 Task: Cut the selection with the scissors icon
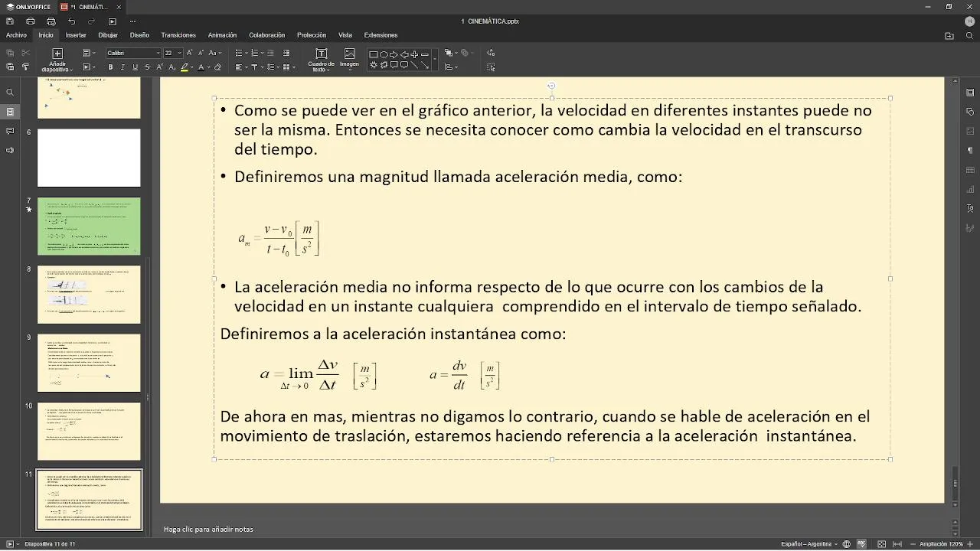pos(25,53)
